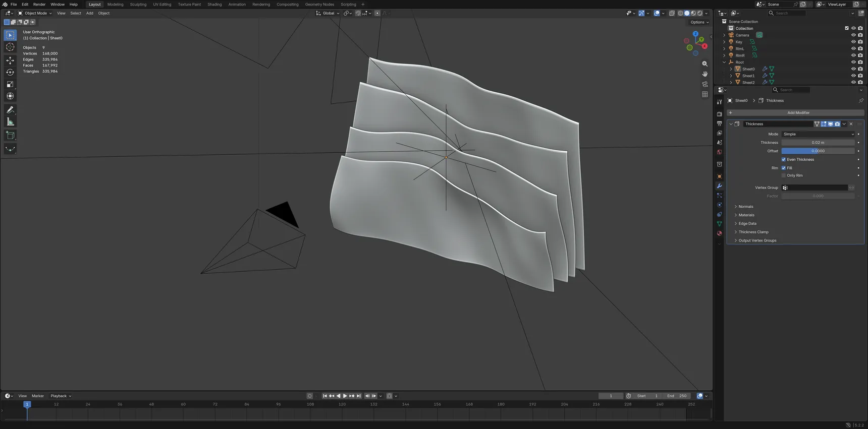Hide Camera in the outliner viewport
The height and width of the screenshot is (429, 868).
[853, 35]
